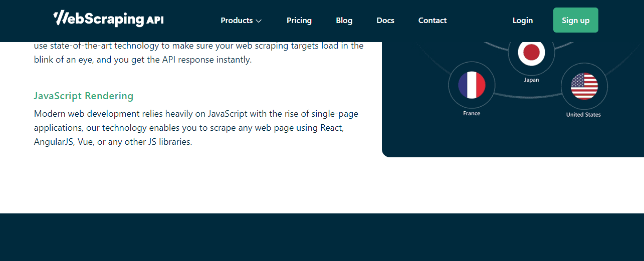Image resolution: width=644 pixels, height=261 pixels.
Task: Navigate to the Contact page
Action: point(432,21)
